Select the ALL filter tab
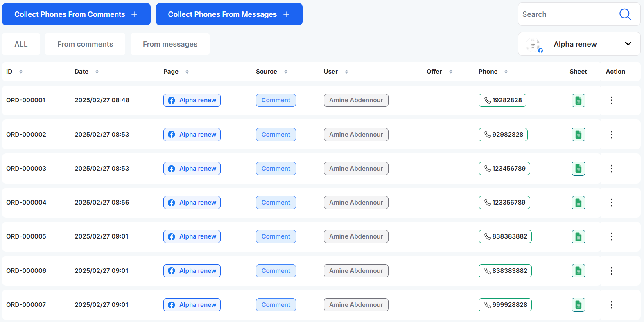This screenshot has width=644, height=322. pos(21,44)
